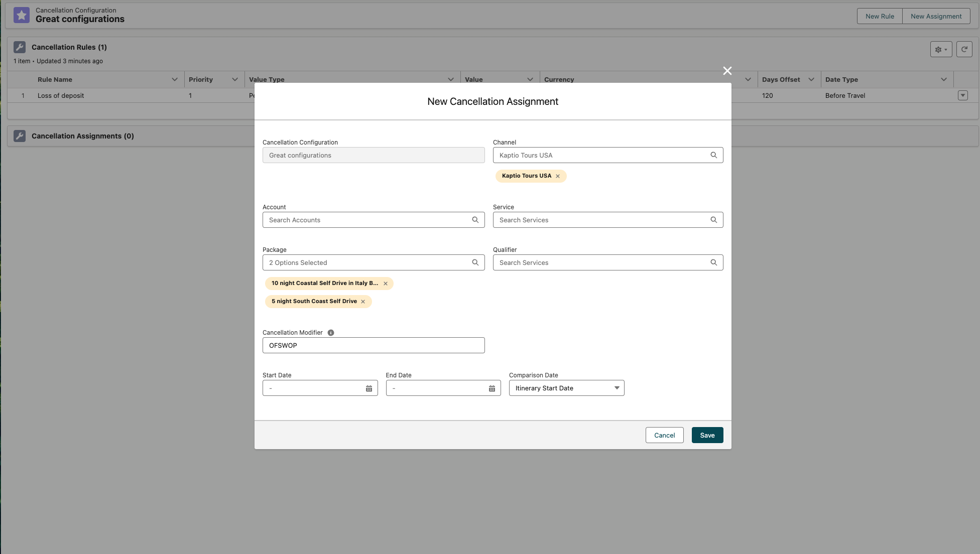This screenshot has width=980, height=554.
Task: Save the new cancellation assignment
Action: [x=707, y=435]
